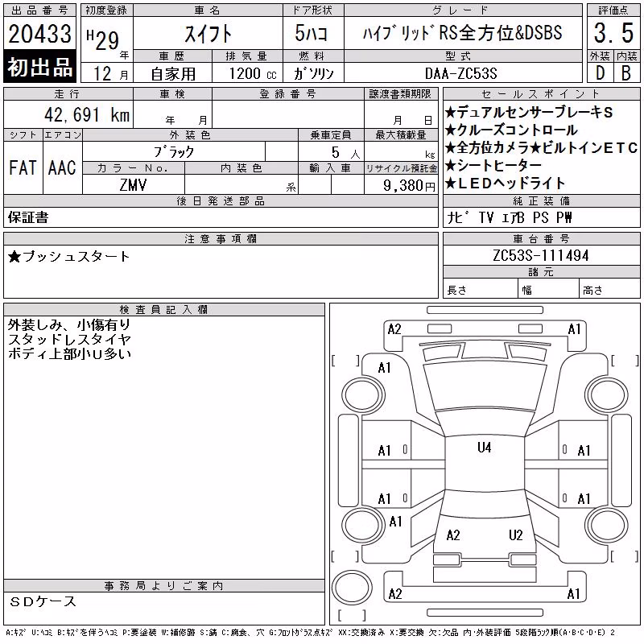Click seating capacity 5人
Viewport: 644px width, 644px height.
click(346, 152)
